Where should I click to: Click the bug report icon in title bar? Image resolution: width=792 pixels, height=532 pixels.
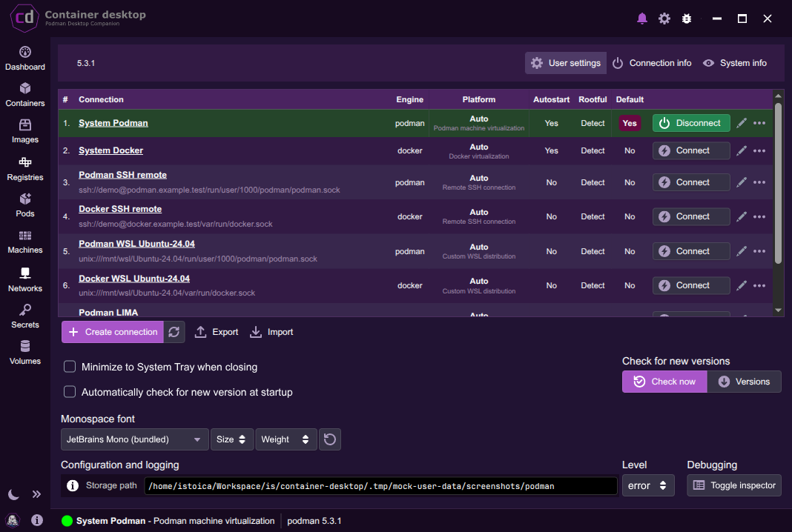(x=687, y=19)
